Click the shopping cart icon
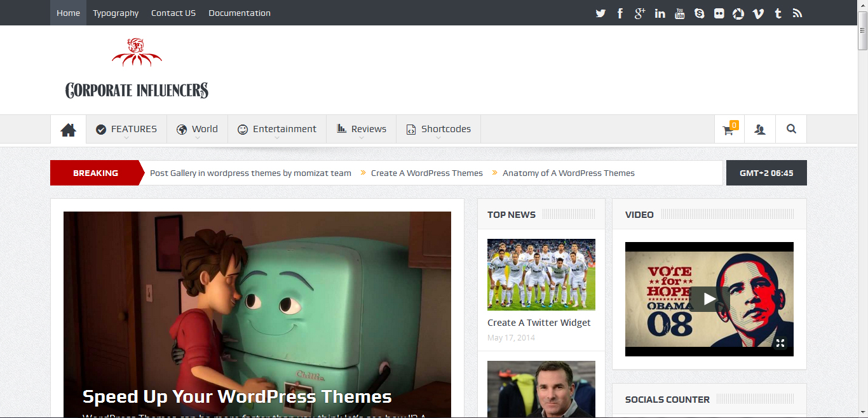The height and width of the screenshot is (418, 868). tap(729, 130)
